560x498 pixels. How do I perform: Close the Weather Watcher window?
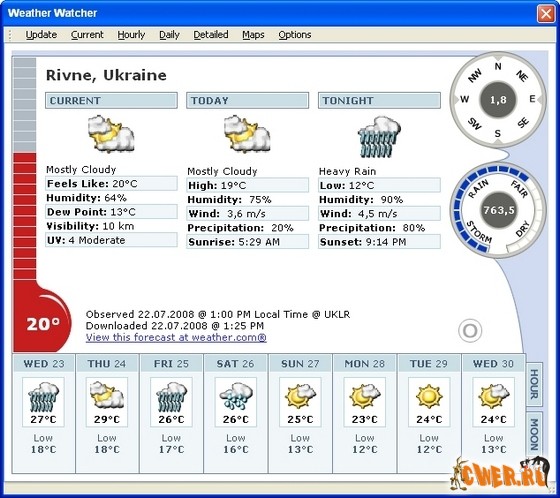coord(546,14)
